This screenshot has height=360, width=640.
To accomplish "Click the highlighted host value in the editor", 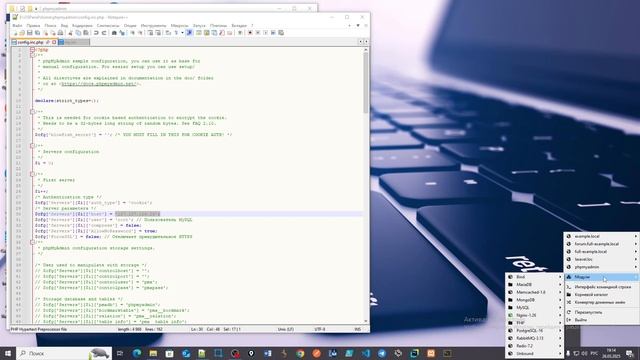I will coord(137,214).
